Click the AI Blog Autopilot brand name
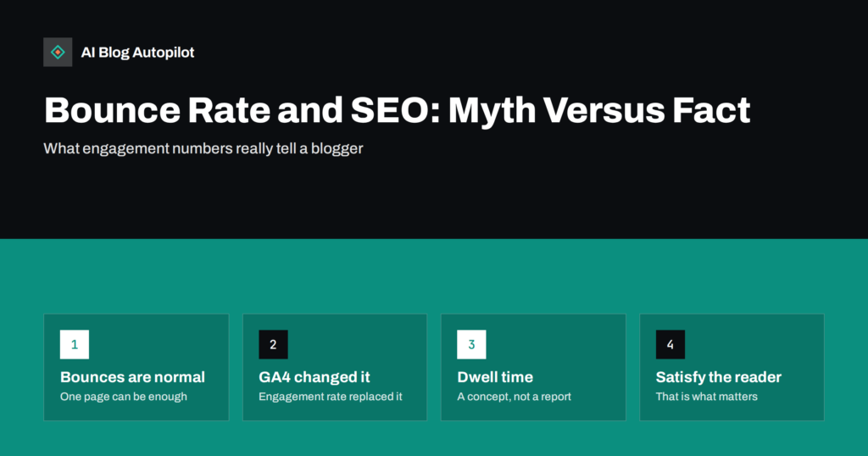868x456 pixels. (138, 53)
